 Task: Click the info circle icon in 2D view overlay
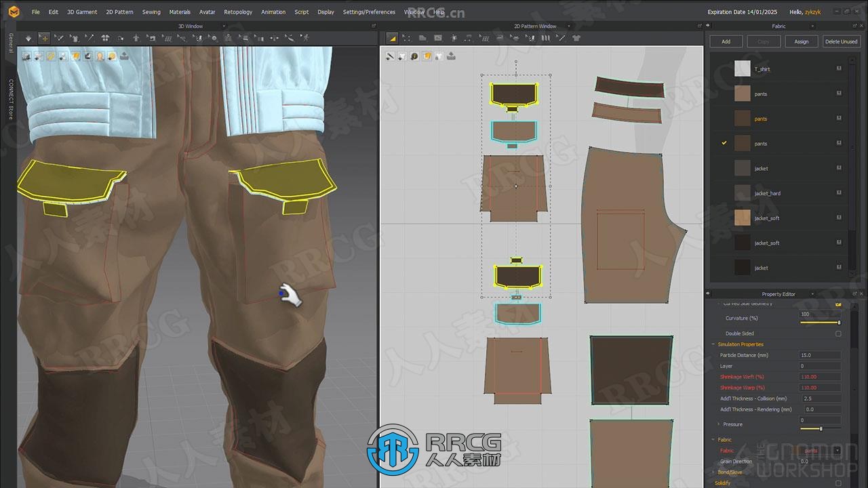click(x=414, y=56)
